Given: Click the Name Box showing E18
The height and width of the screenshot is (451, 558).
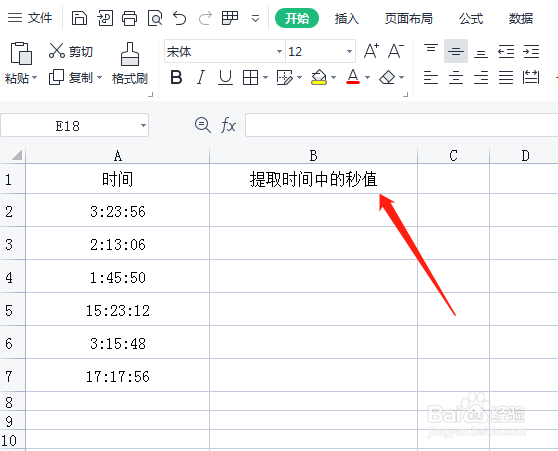Looking at the screenshot, I should (x=68, y=125).
